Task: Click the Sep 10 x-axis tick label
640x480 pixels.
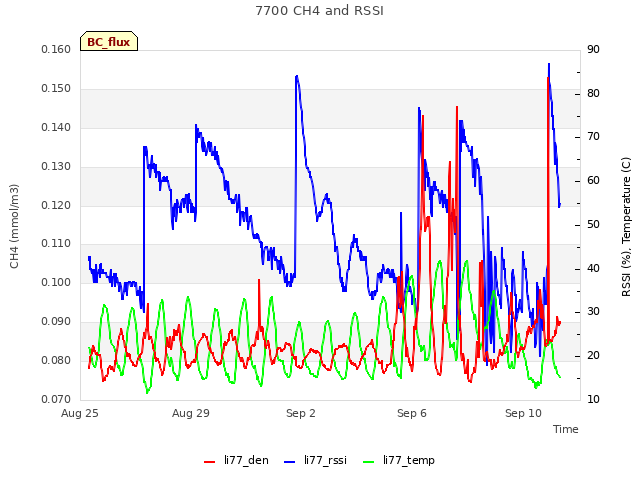Action: [x=523, y=413]
